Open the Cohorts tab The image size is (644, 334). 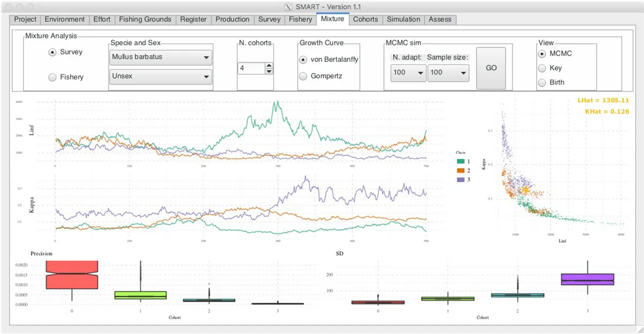coord(365,19)
